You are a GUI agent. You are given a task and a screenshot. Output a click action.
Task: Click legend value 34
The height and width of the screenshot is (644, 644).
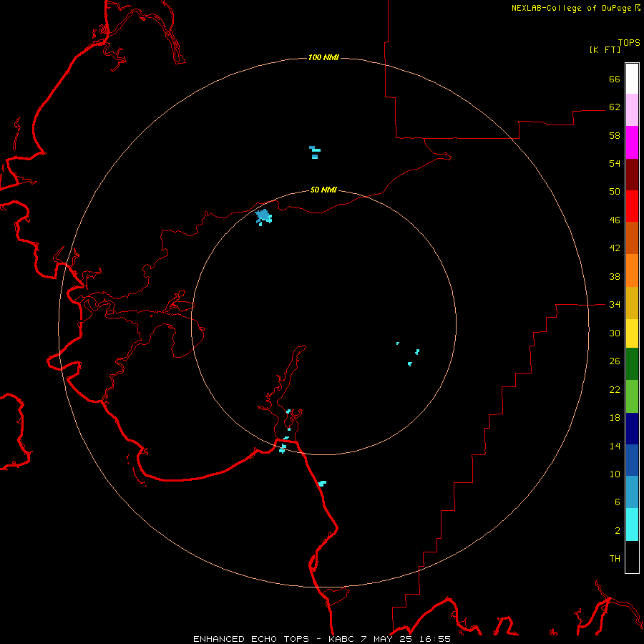coord(615,305)
